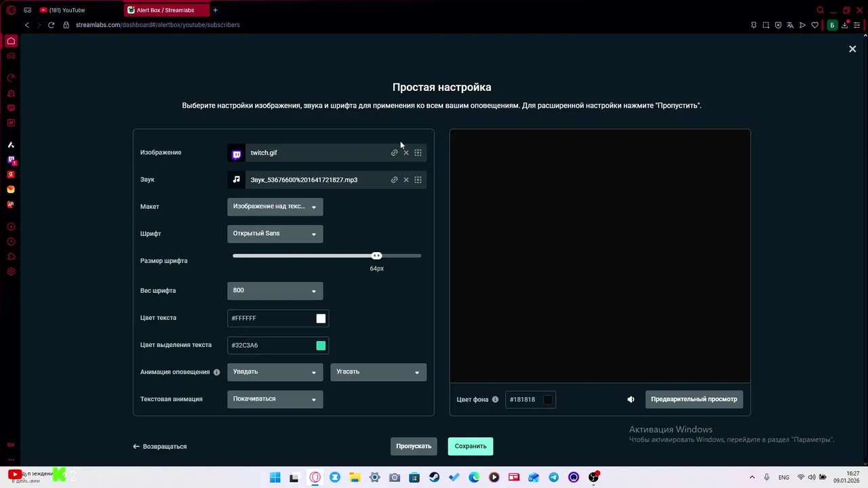Open the green highlight color swatch
This screenshot has height=488, width=868.
click(x=321, y=345)
